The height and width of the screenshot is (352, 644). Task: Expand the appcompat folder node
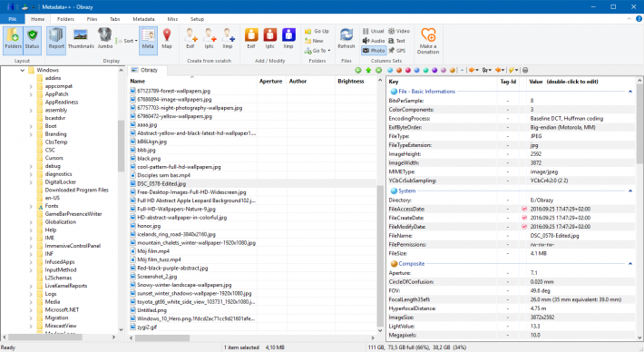[x=31, y=87]
